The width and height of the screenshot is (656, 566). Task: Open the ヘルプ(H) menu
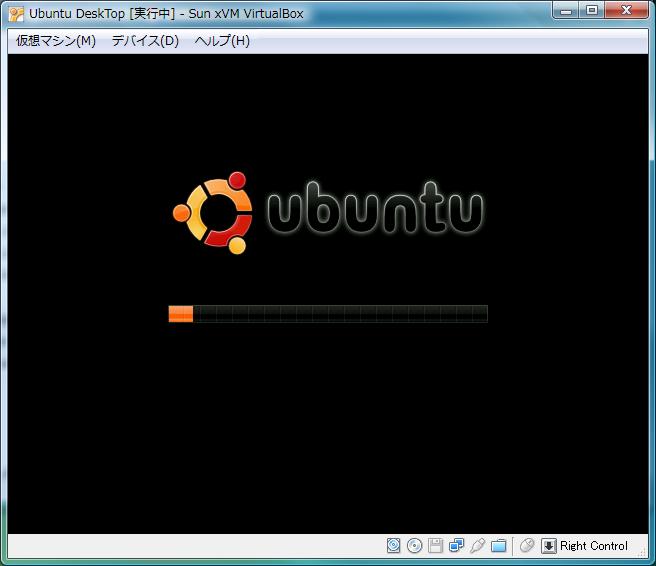pyautogui.click(x=222, y=41)
